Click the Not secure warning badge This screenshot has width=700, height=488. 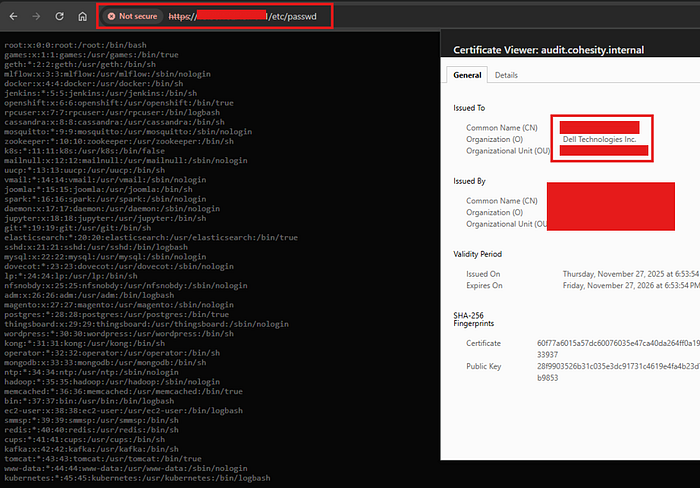(133, 17)
